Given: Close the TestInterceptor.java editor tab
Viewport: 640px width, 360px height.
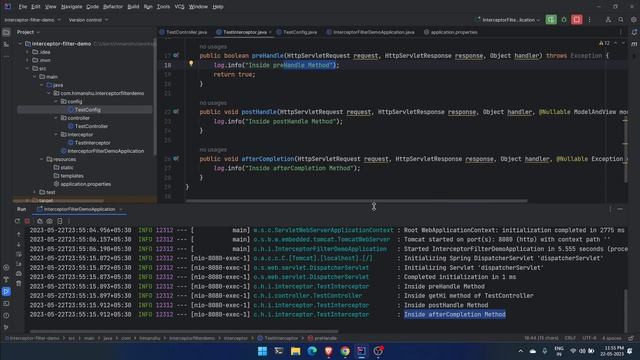Looking at the screenshot, I should [x=270, y=32].
